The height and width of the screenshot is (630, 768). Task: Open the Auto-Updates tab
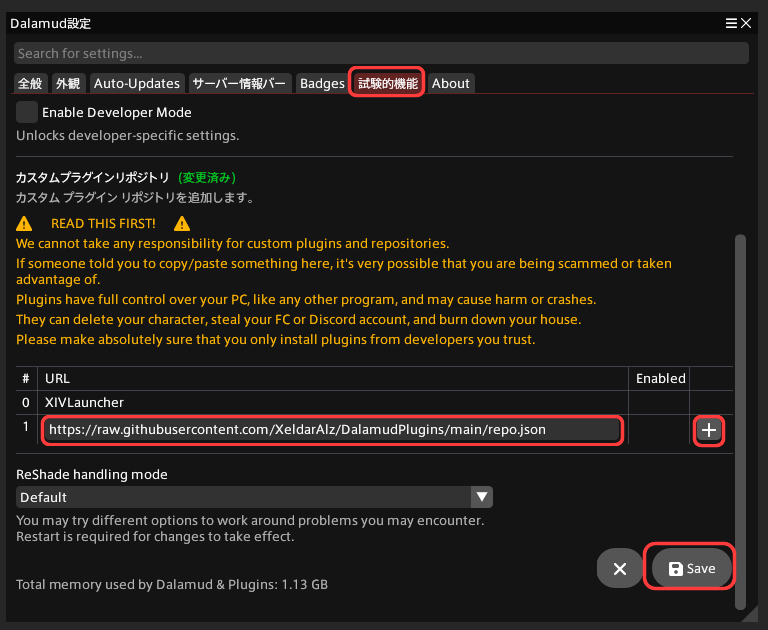[137, 83]
